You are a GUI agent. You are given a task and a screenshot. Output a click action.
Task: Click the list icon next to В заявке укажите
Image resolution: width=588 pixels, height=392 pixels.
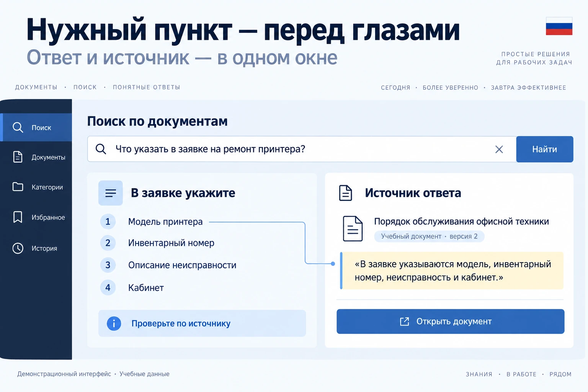[111, 193]
